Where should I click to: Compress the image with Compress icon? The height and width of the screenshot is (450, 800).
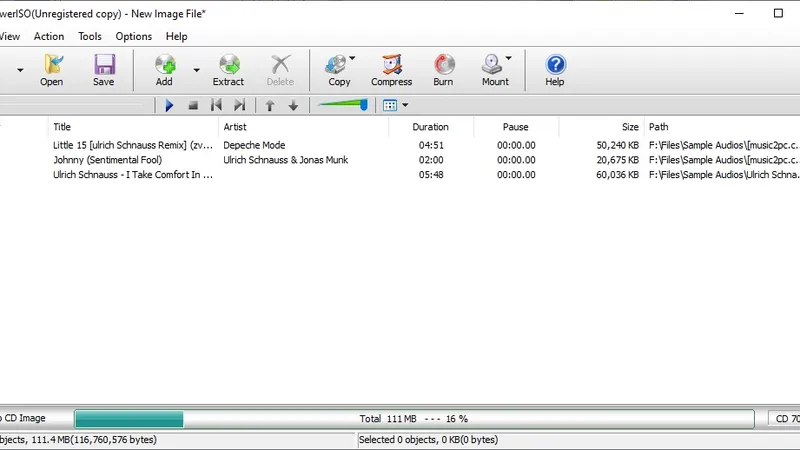(391, 70)
